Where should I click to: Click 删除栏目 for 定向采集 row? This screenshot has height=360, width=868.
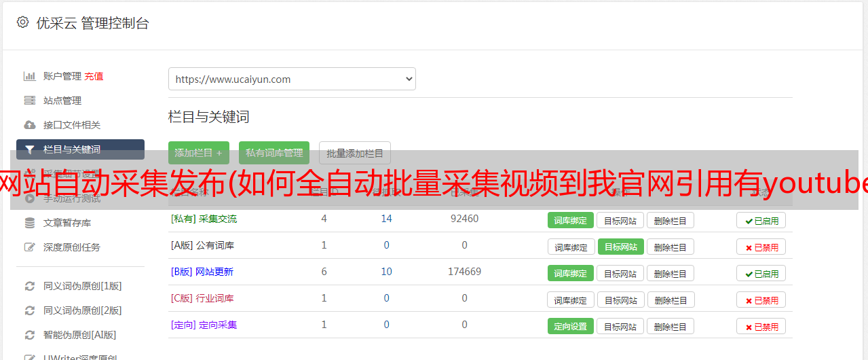pos(671,326)
